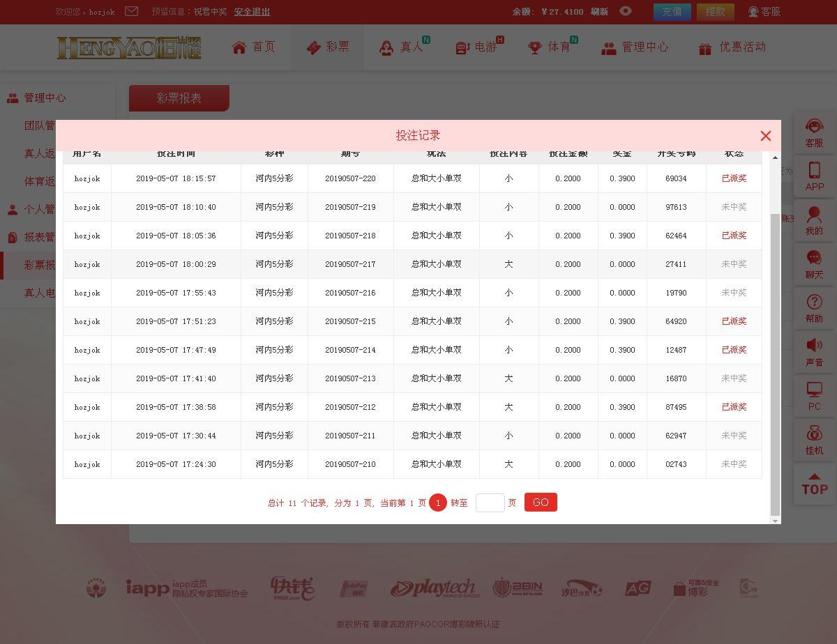Click the 沙巴体育 logo in footer
This screenshot has width=837, height=644.
[582, 588]
